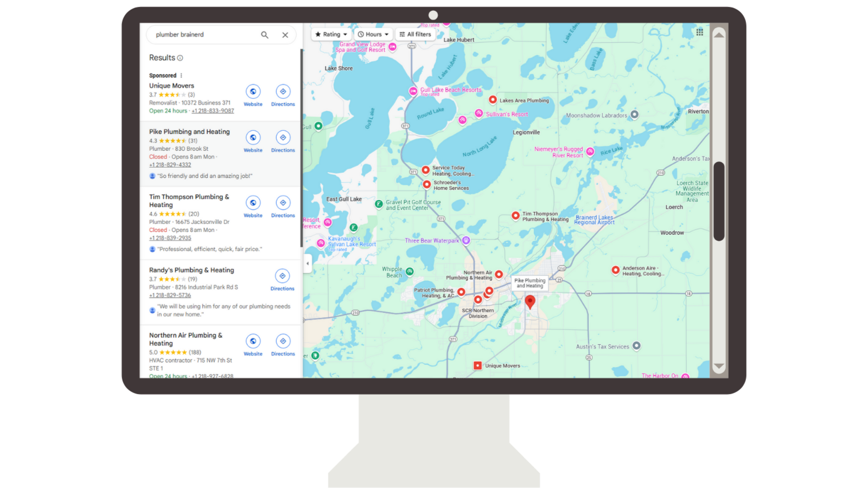Click in the plumber brainerd search field
Screen dimensions: 868x488
203,35
